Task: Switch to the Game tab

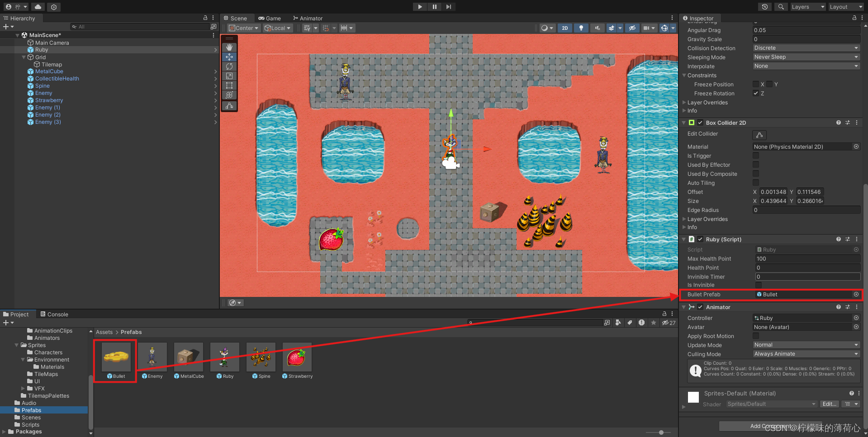Action: pos(270,19)
